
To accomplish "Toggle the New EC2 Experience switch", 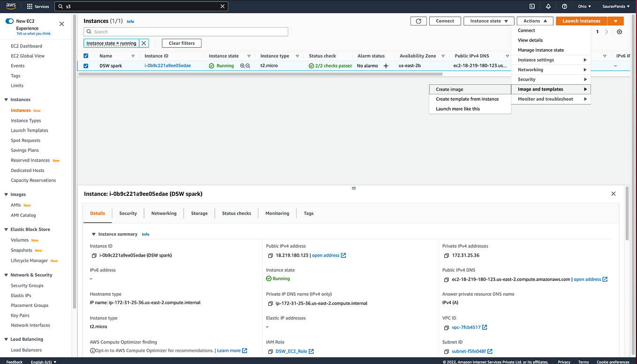I will [x=9, y=21].
